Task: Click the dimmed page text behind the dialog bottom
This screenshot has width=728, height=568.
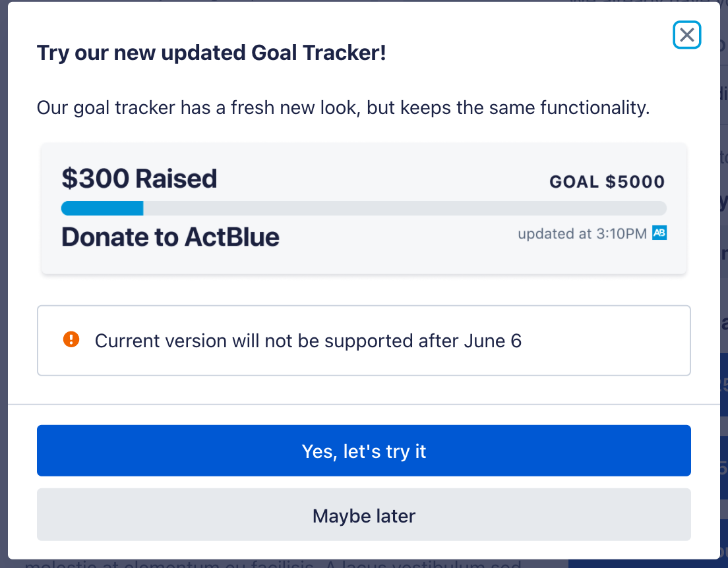Action: pos(273,564)
